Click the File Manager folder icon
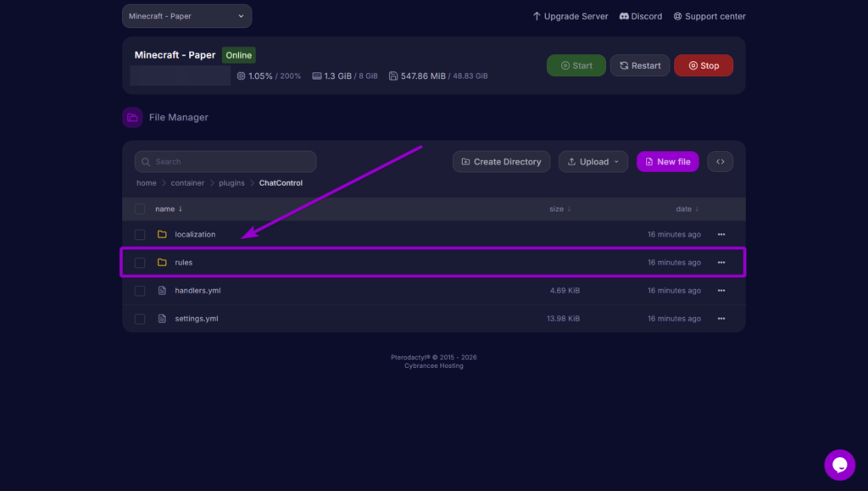Viewport: 868px width, 491px height. pos(132,117)
